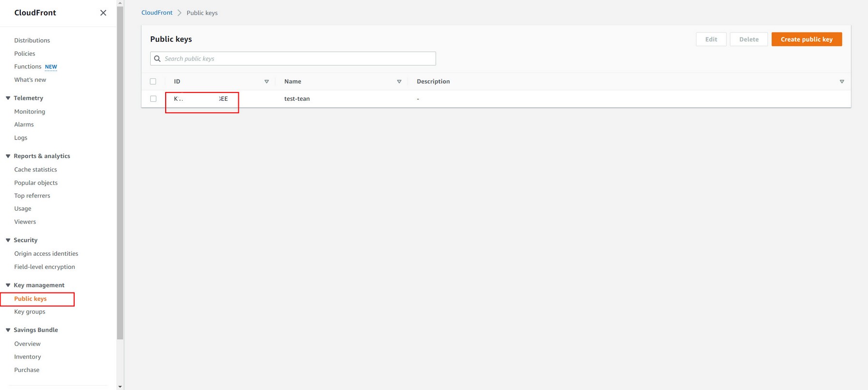Collapse the Savings Bundle section
Viewport: 868px width, 390px height.
click(8, 330)
